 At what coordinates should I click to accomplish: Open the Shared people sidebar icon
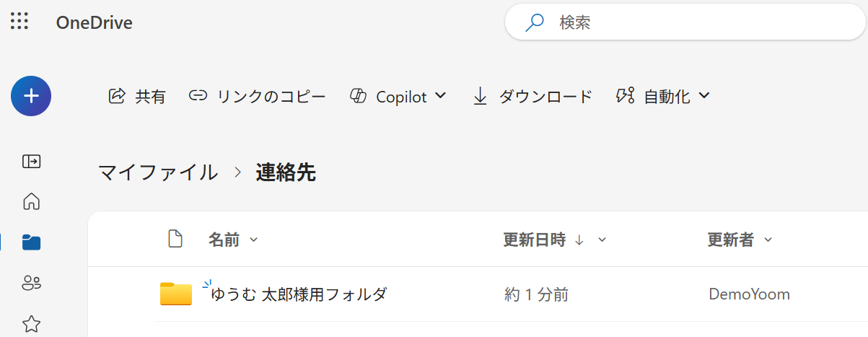coord(31,283)
